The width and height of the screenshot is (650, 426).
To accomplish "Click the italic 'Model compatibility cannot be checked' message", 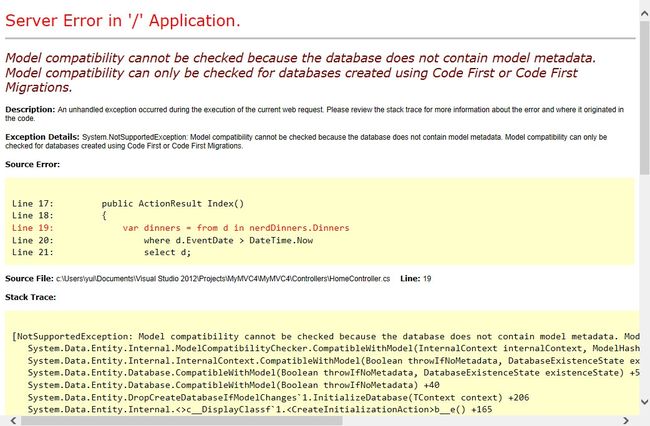I will (301, 73).
